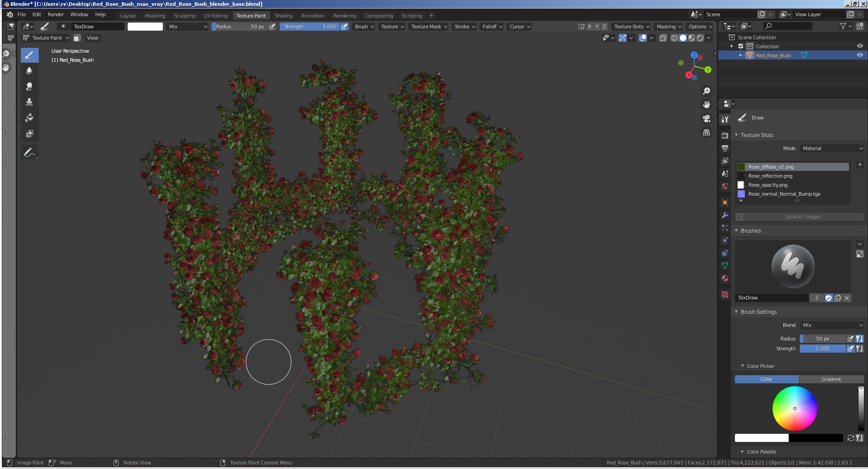Open the Masking popover

(x=669, y=27)
